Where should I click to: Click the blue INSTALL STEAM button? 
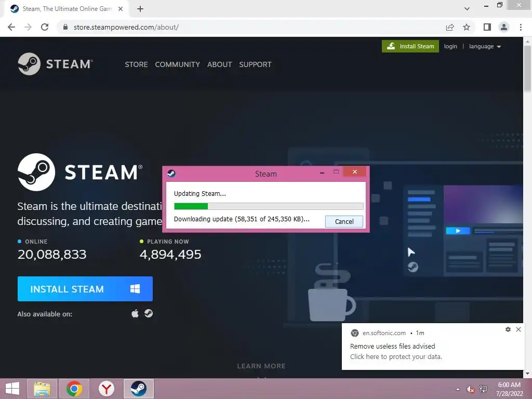85,289
